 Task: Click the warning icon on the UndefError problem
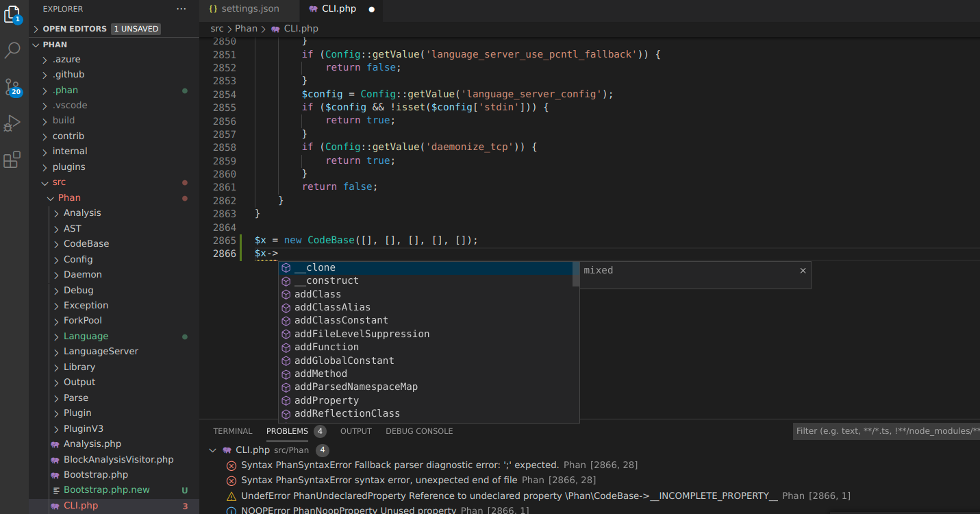tap(231, 495)
